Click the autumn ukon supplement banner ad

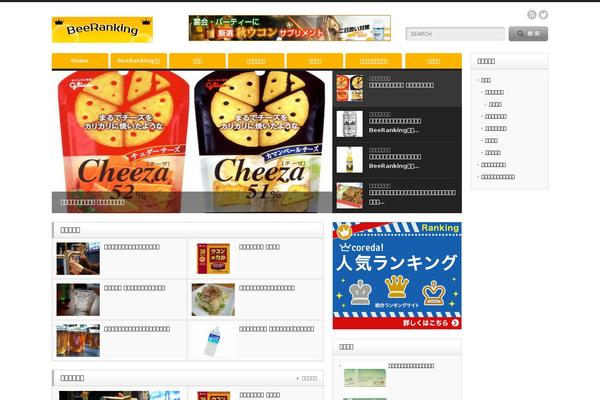[290, 28]
